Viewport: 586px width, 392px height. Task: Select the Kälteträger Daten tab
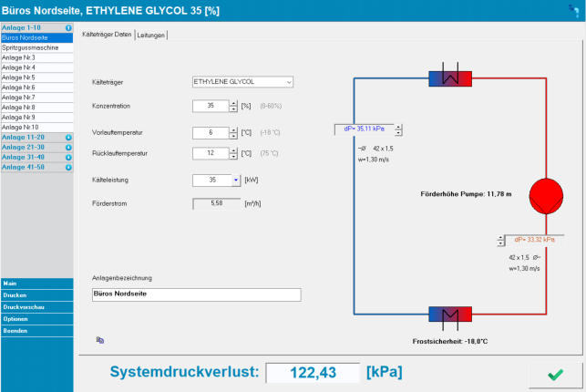106,35
